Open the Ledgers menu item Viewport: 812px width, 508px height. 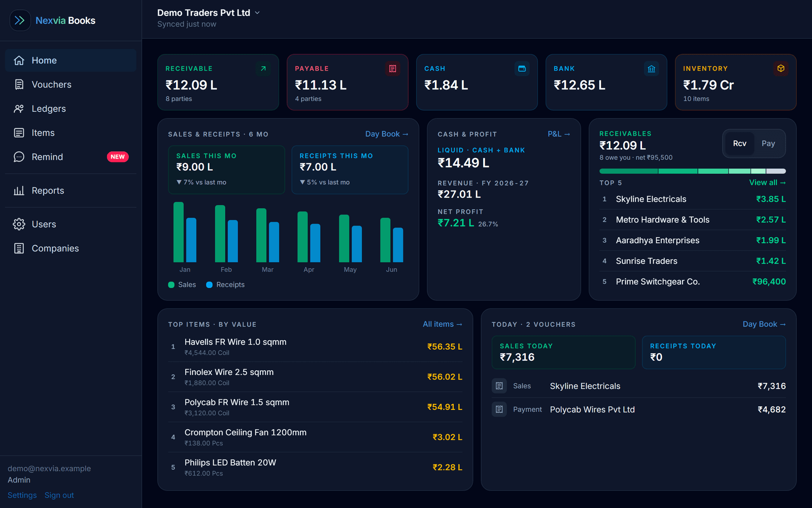(x=71, y=109)
